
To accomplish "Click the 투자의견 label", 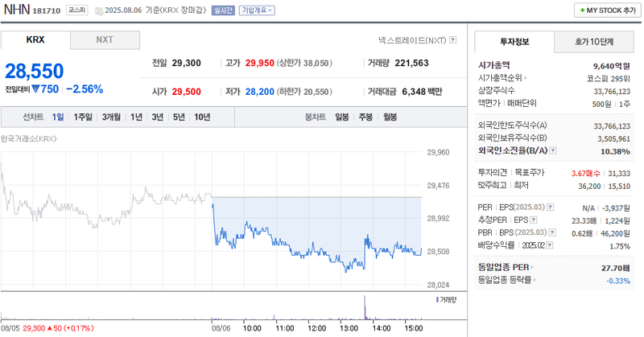I will pos(493,173).
